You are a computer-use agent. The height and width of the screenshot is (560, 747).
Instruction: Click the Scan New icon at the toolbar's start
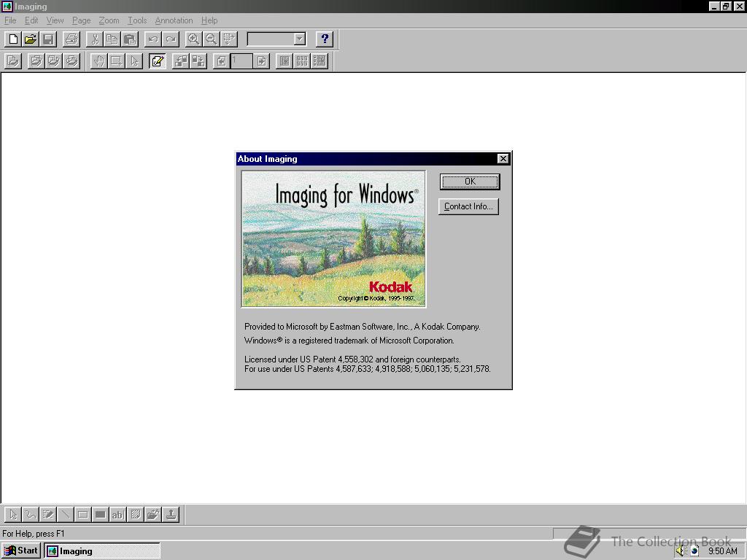coord(13,61)
